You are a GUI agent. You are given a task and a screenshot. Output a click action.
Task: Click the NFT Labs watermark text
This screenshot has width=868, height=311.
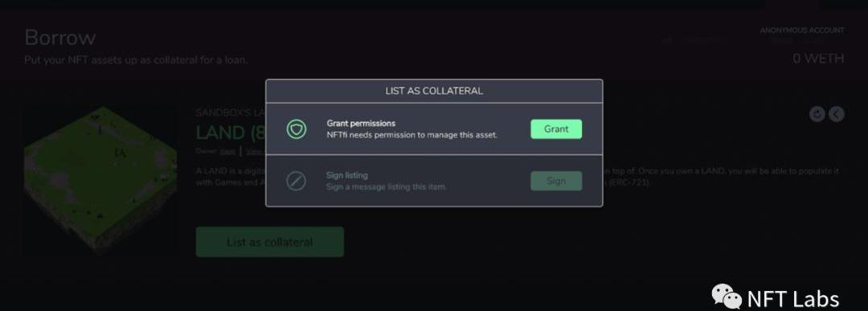(x=792, y=300)
